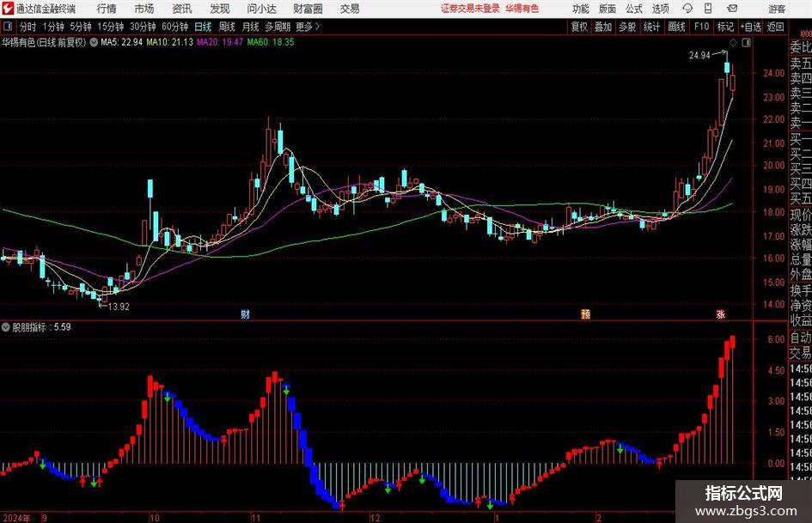Screen dimensions: 812x523
Task: Open the 资讯 menu
Action: point(182,9)
